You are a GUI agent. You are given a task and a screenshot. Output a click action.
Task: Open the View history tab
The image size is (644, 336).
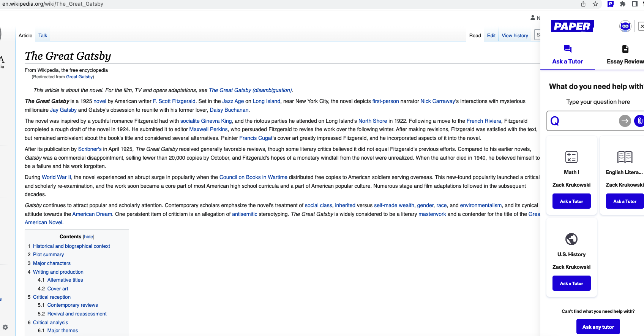click(x=515, y=35)
